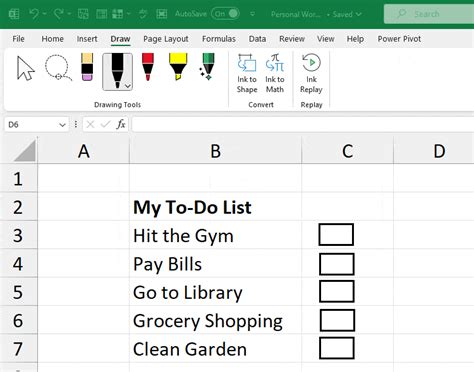Open the Power Pivot tab
This screenshot has width=474, height=372.
(x=399, y=39)
